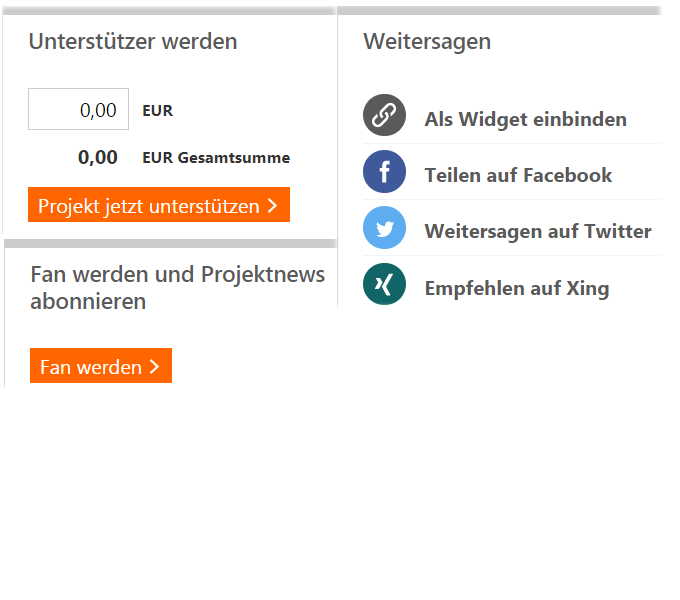
Task: Click the 'EUR Gesamtsumme' label
Action: click(x=216, y=158)
